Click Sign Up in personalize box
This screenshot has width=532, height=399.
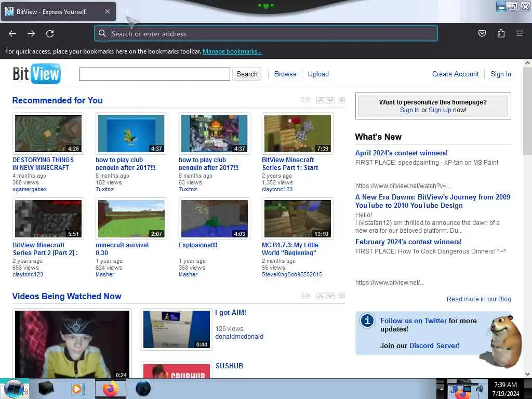click(x=440, y=110)
